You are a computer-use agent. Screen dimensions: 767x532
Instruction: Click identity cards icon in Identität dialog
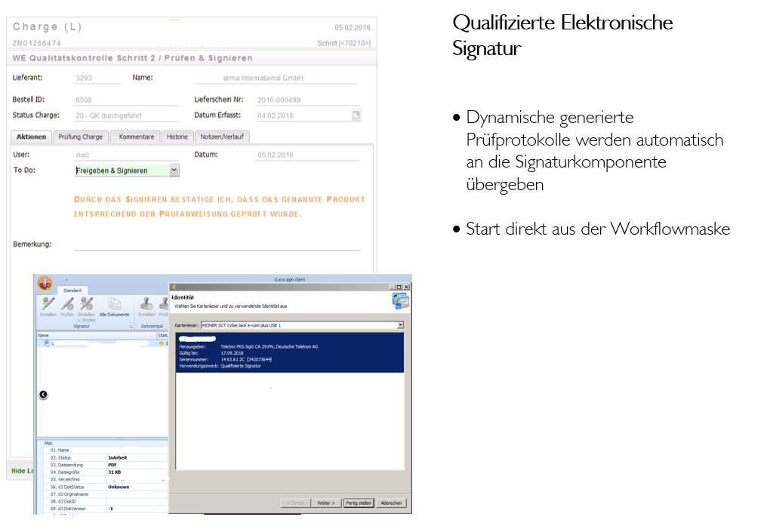pos(400,301)
